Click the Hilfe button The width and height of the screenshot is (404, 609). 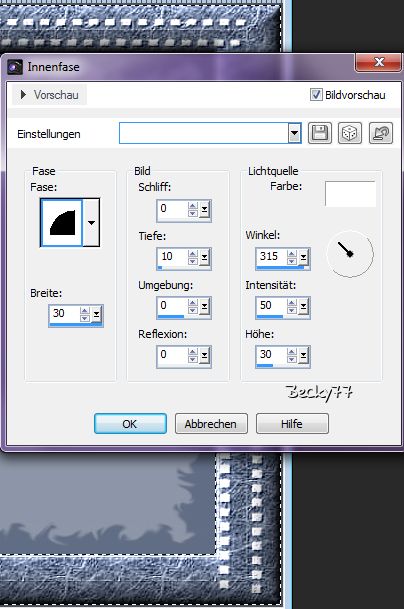point(292,423)
